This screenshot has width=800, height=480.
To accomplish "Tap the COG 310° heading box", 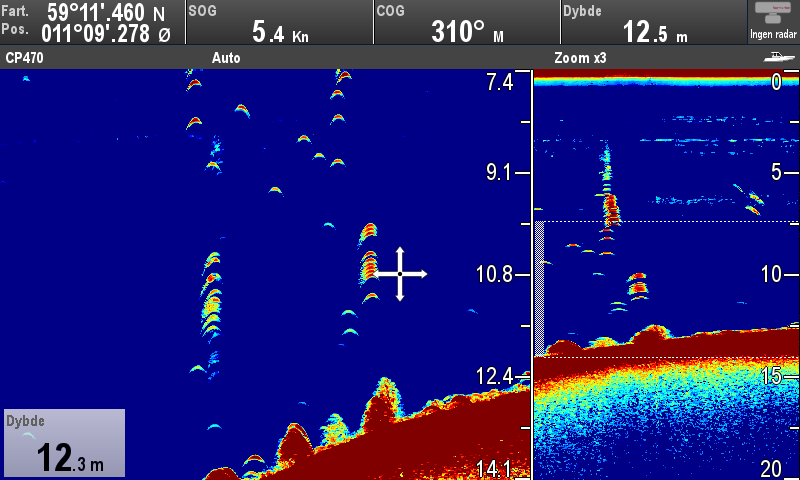I will tap(465, 22).
